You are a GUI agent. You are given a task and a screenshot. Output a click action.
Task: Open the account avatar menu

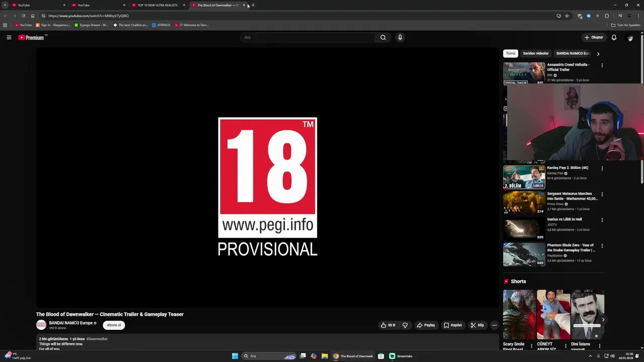point(629,38)
